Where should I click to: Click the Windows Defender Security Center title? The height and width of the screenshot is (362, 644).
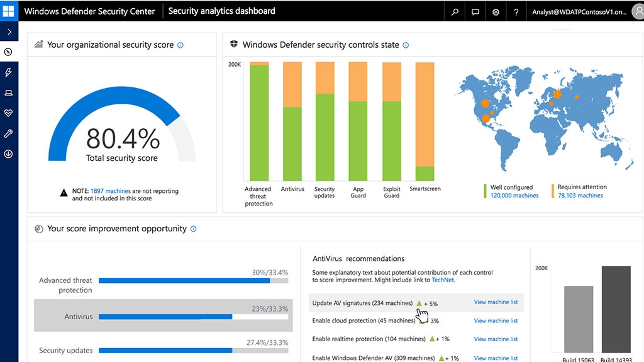coord(89,11)
